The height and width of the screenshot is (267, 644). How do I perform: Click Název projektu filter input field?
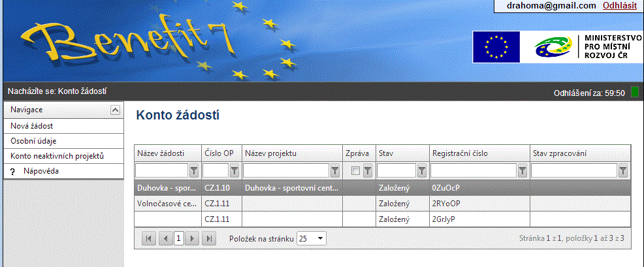[286, 171]
